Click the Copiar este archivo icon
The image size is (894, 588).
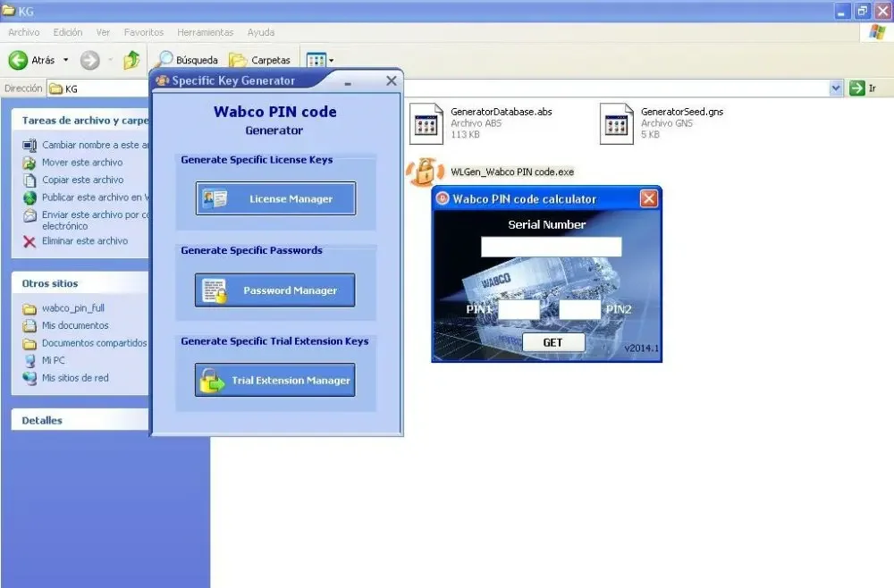click(x=30, y=181)
